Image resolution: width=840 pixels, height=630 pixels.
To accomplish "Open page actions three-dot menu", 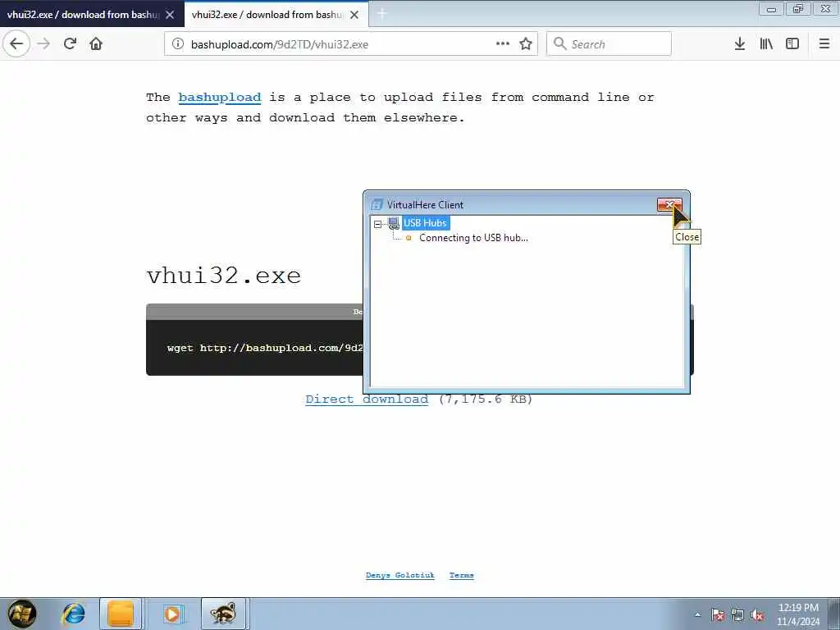I will 503,44.
